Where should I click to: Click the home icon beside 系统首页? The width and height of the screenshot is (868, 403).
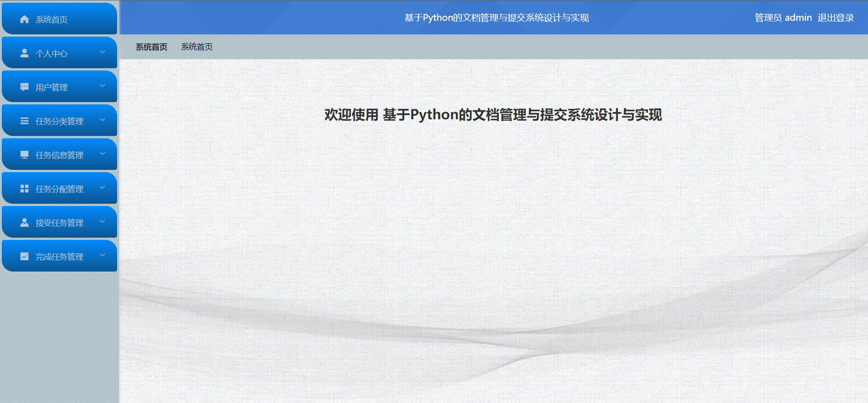pyautogui.click(x=24, y=19)
